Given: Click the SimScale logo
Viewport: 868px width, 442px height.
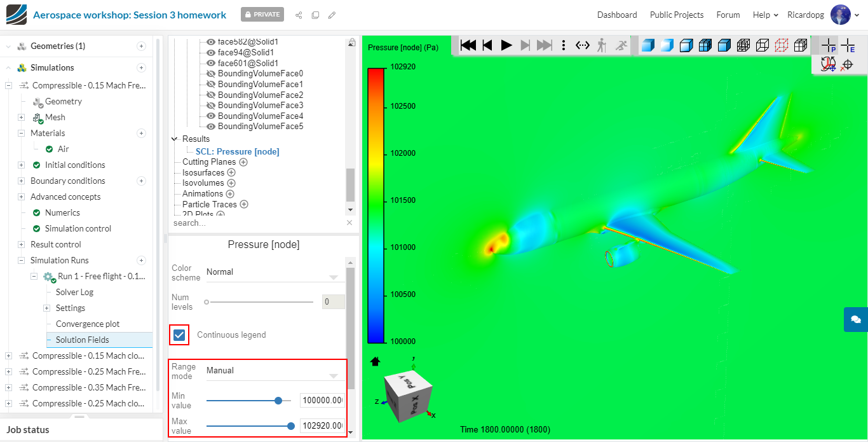Looking at the screenshot, I should click(x=17, y=15).
